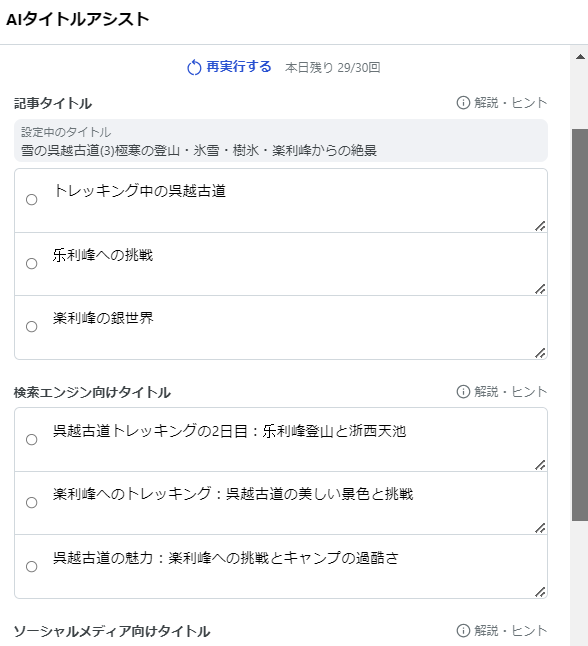Click info icon in ソーシャルメディア向けタイトル header
The height and width of the screenshot is (646, 588).
(463, 630)
